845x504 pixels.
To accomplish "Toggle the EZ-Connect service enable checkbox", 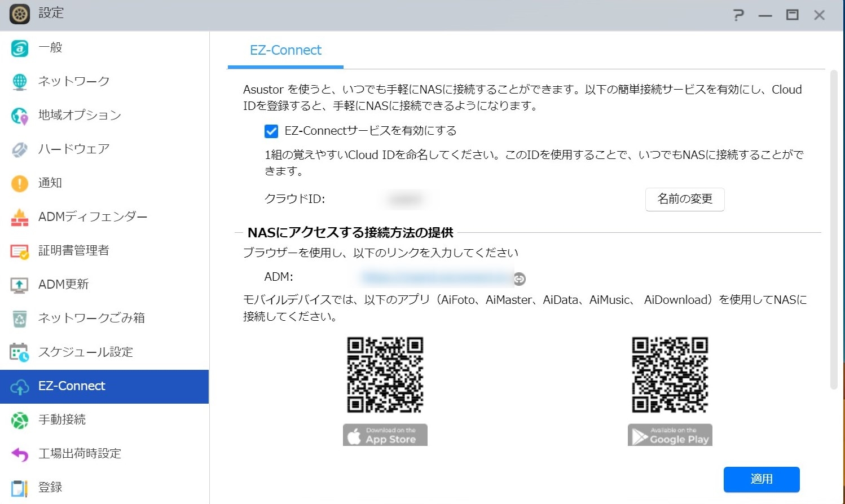I will [x=271, y=131].
